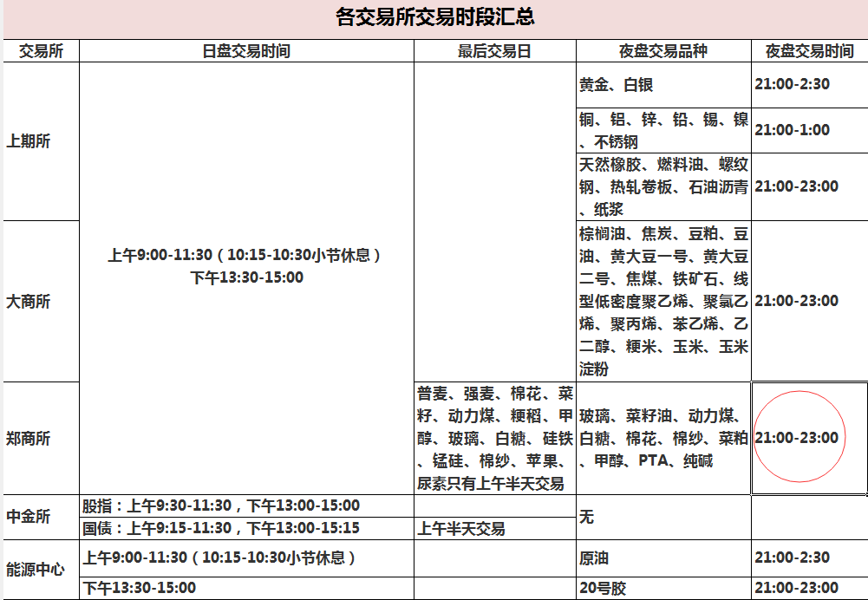The height and width of the screenshot is (600, 868).
Task: Select the 玻璃、菜籽油 night products cell
Action: (663, 439)
